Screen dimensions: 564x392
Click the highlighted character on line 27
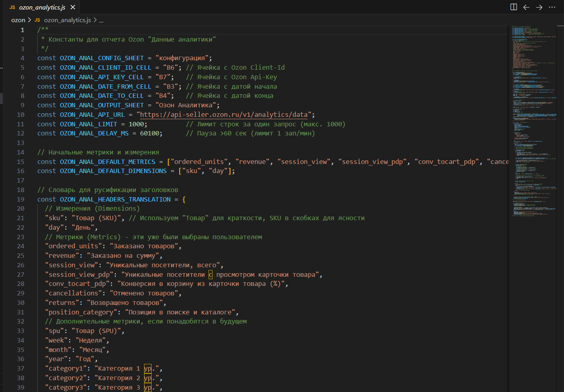[x=211, y=275]
